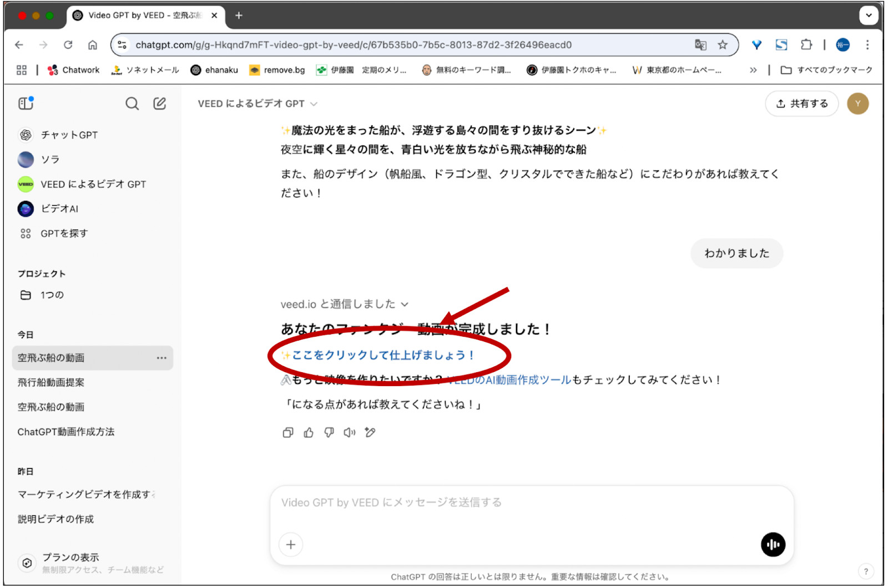Reload the page in browser toolbar
The height and width of the screenshot is (588, 888).
pyautogui.click(x=68, y=45)
